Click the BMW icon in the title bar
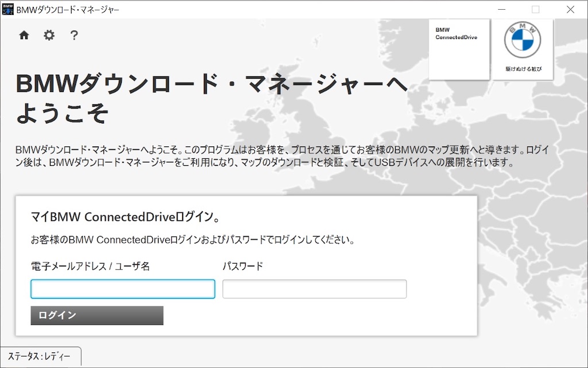 click(x=7, y=9)
